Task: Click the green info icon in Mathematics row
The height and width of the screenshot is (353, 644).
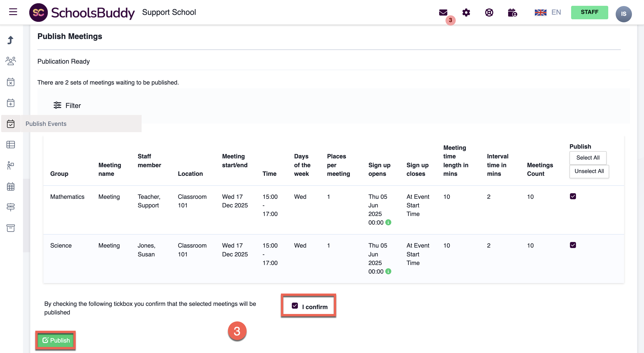Action: pos(388,222)
